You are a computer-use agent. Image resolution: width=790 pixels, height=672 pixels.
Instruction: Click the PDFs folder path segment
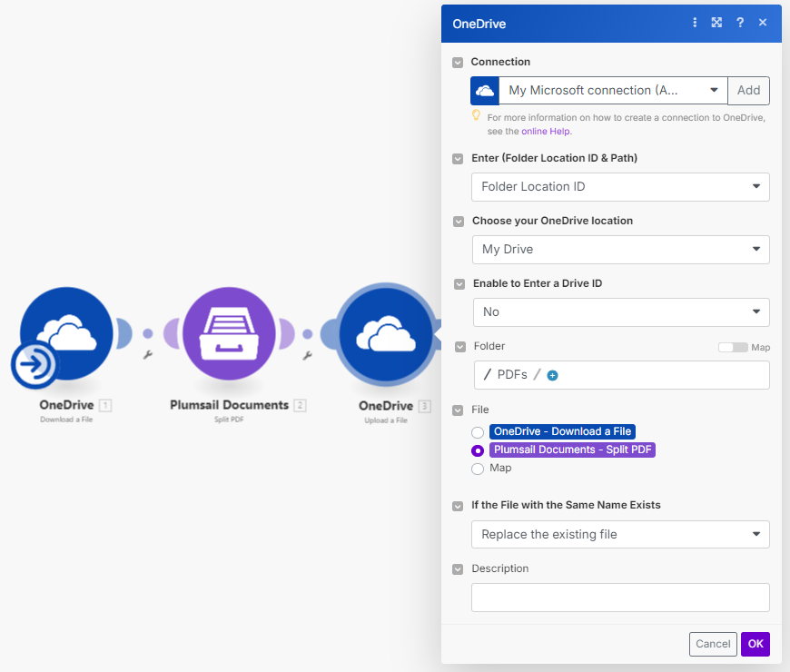tap(512, 375)
